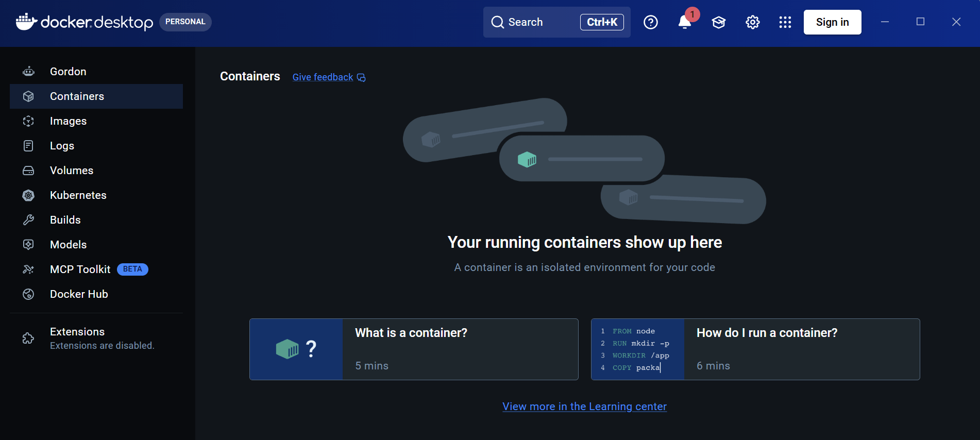Open Settings gear icon in header
Image resolution: width=980 pixels, height=440 pixels.
[753, 22]
